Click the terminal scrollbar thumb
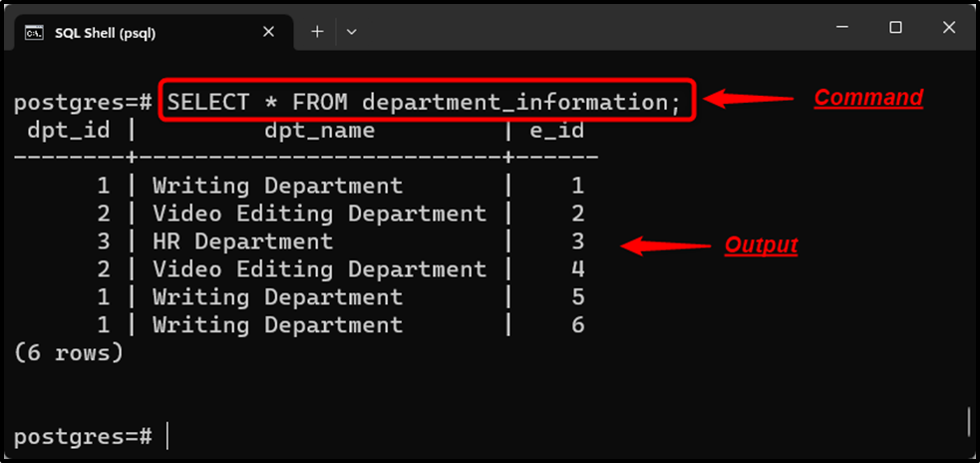This screenshot has height=463, width=980. (969, 424)
